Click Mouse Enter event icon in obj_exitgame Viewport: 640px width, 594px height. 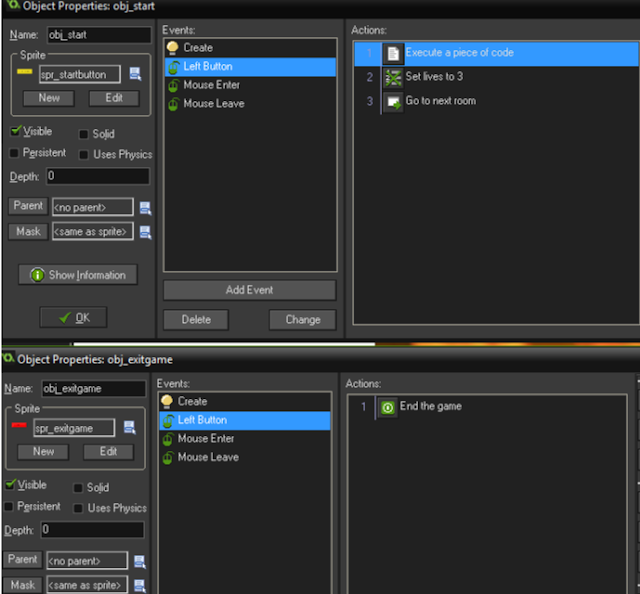168,439
